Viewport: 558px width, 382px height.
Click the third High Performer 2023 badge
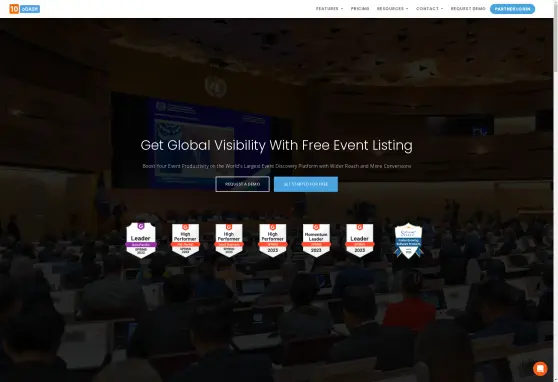273,240
